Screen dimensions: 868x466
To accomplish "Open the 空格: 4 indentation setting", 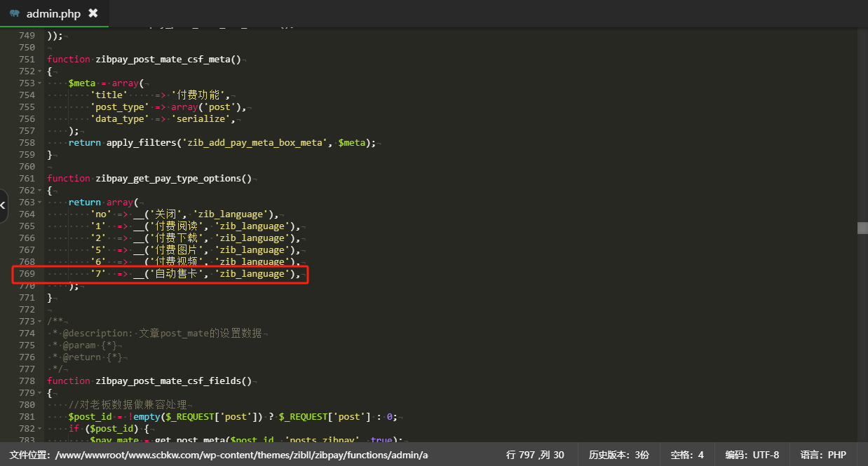I will click(x=687, y=455).
